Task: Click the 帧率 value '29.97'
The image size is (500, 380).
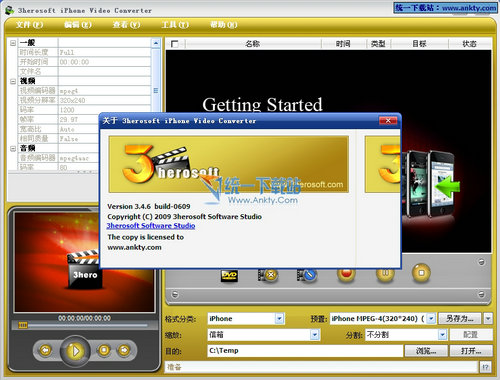Action: tap(68, 119)
